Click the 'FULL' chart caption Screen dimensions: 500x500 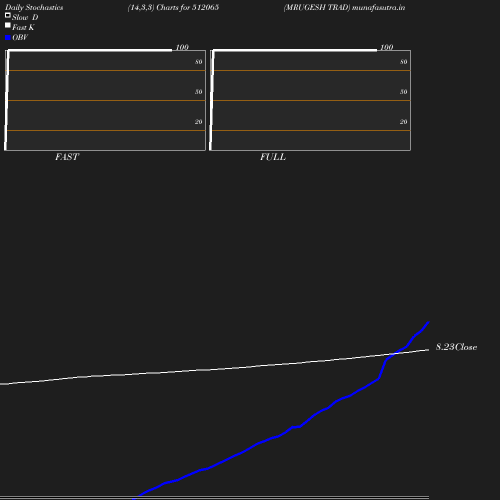273,157
